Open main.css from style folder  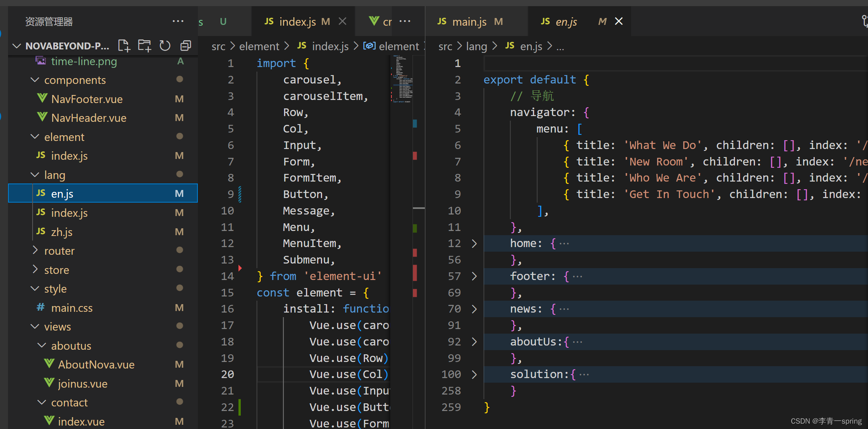[x=72, y=308]
